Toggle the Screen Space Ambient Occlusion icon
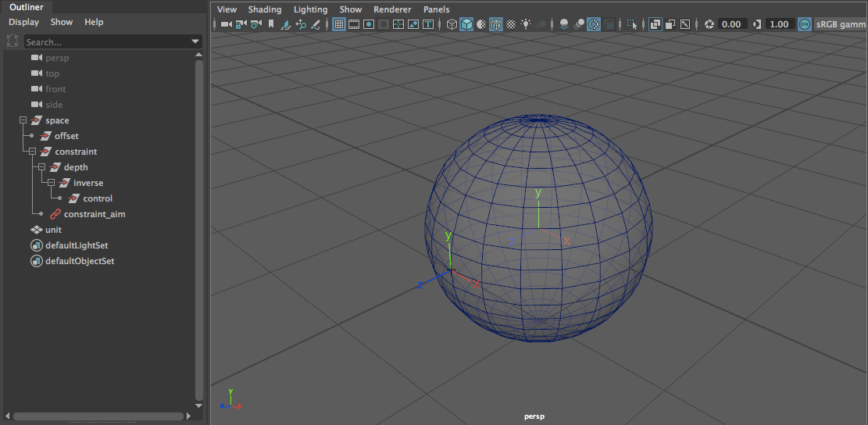The height and width of the screenshot is (425, 868). (563, 24)
